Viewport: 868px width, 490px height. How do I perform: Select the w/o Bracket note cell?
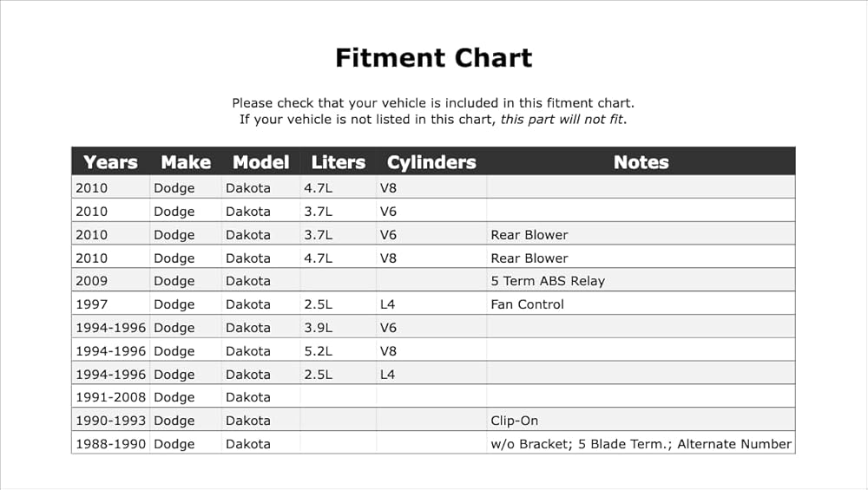[641, 443]
